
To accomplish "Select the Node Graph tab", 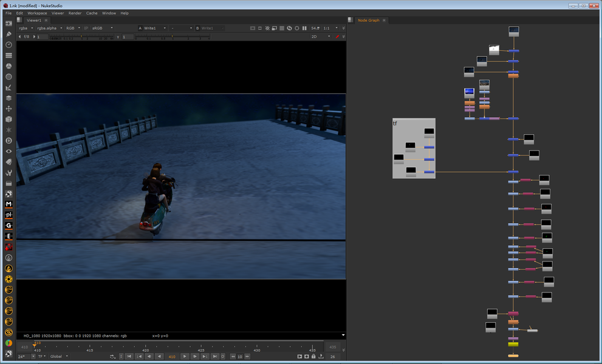I will [x=369, y=21].
